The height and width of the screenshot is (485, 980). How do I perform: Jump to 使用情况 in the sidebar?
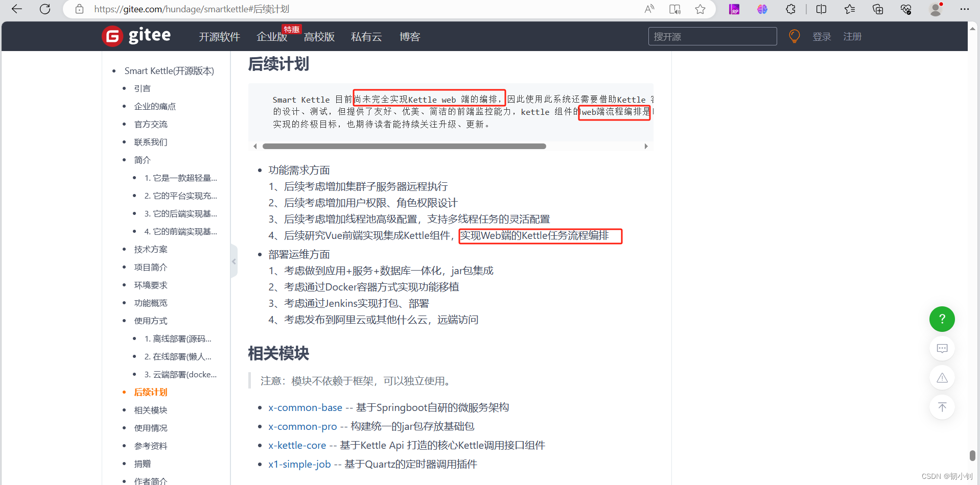(151, 428)
